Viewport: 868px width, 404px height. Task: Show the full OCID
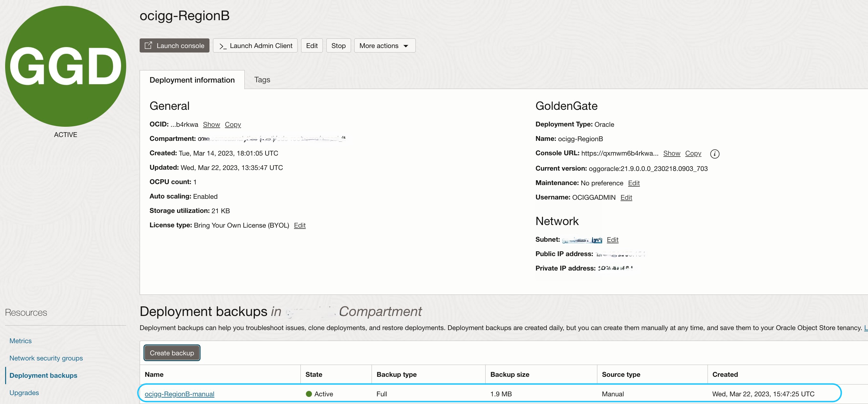(211, 125)
